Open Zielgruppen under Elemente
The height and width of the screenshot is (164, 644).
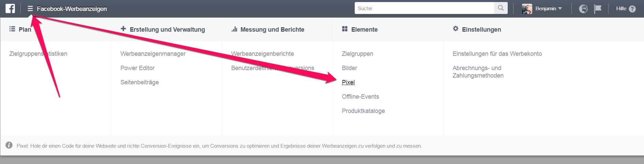357,54
